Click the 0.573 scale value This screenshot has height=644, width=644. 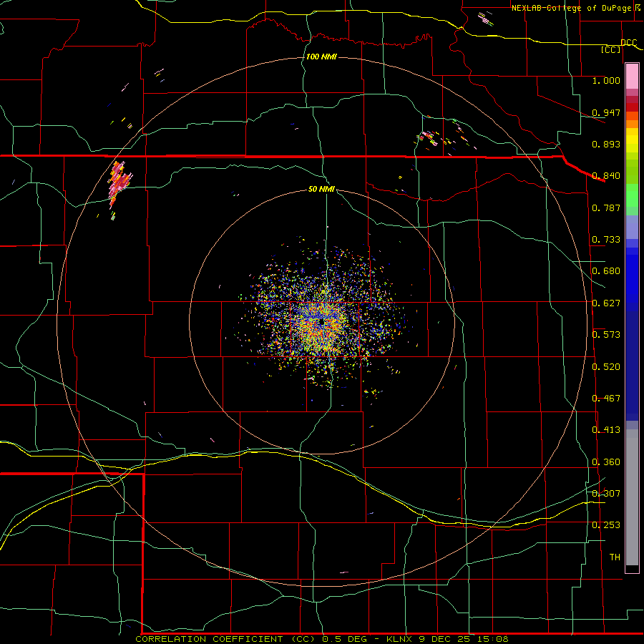[606, 335]
